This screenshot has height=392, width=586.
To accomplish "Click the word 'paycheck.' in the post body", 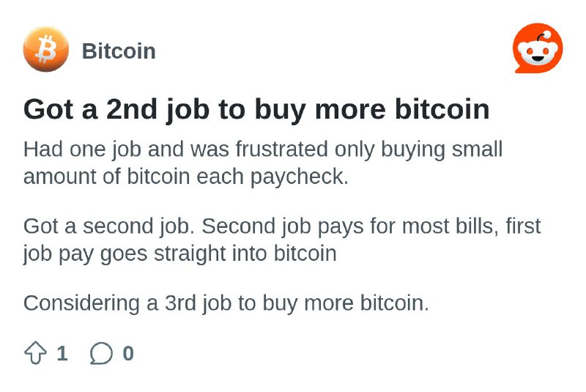I will 299,177.
